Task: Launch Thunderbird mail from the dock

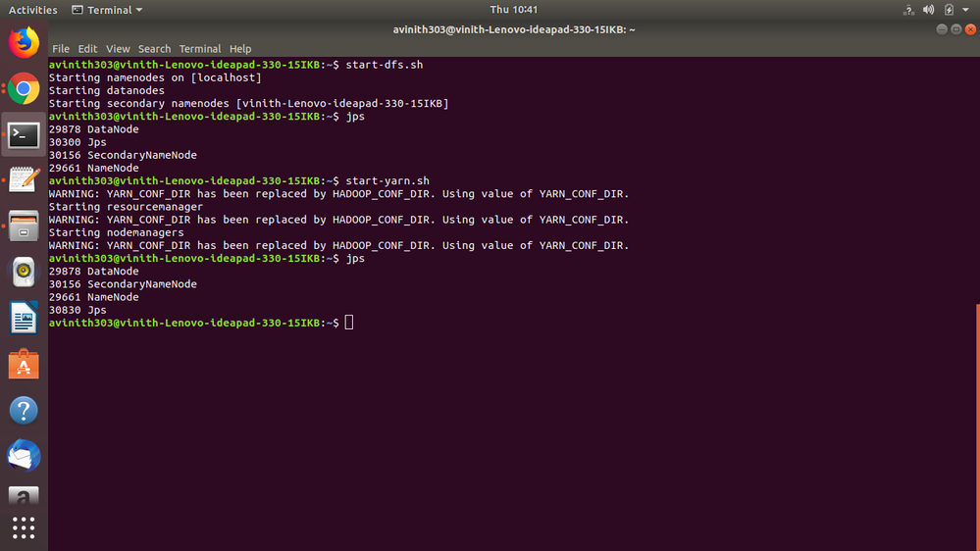Action: 24,456
